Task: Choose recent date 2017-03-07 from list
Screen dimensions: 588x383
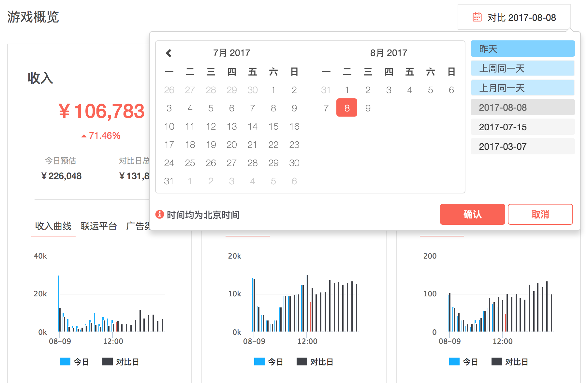Action: pos(522,147)
